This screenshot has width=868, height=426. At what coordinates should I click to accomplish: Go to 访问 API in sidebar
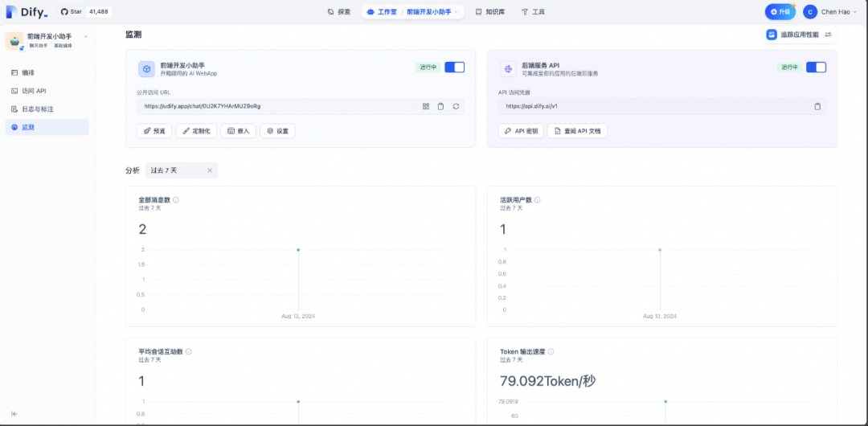(47, 91)
